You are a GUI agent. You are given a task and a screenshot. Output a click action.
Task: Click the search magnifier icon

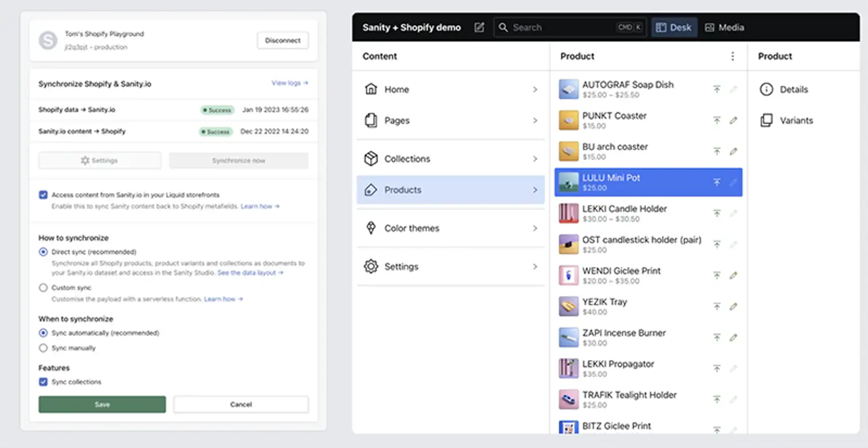[503, 27]
